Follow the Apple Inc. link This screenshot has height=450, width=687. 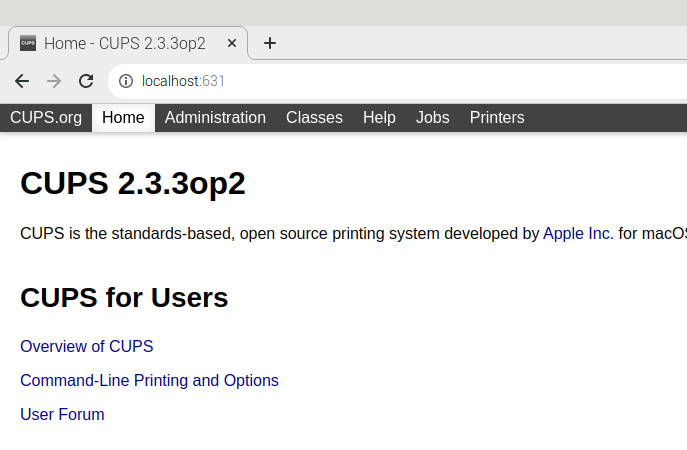pyautogui.click(x=578, y=234)
